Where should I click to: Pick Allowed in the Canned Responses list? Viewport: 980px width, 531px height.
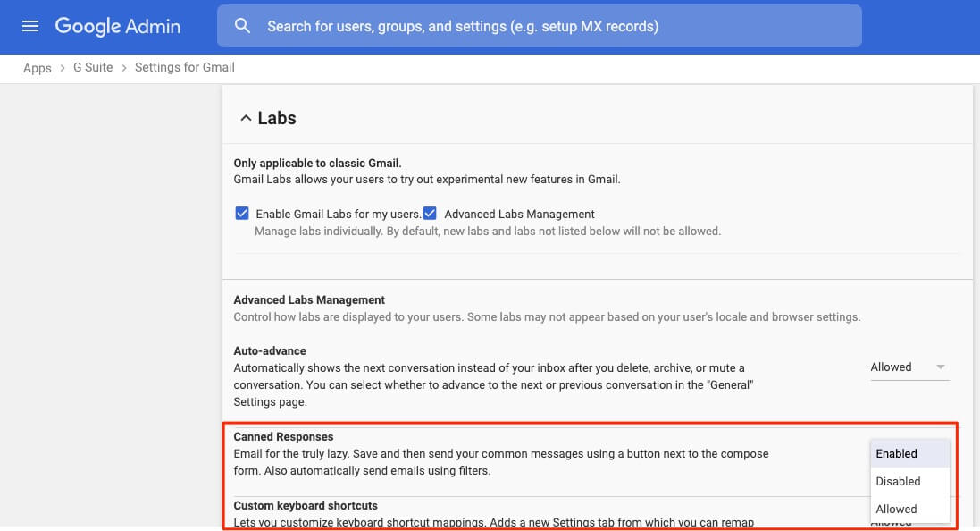tap(896, 509)
